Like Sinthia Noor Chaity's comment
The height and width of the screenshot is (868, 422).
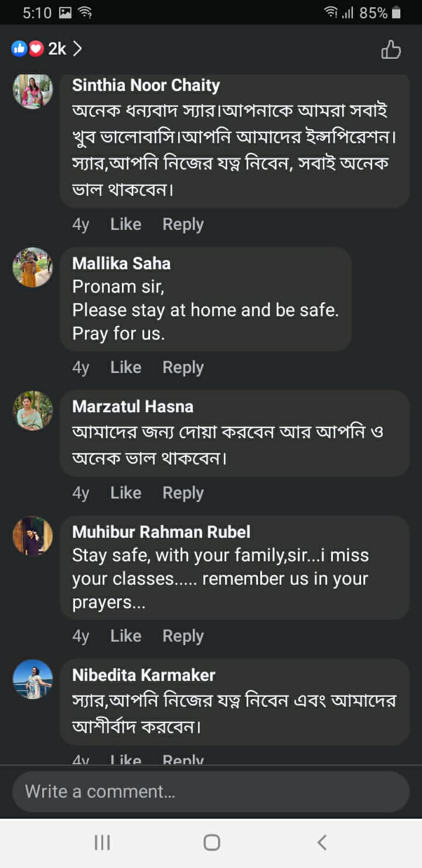tap(125, 224)
